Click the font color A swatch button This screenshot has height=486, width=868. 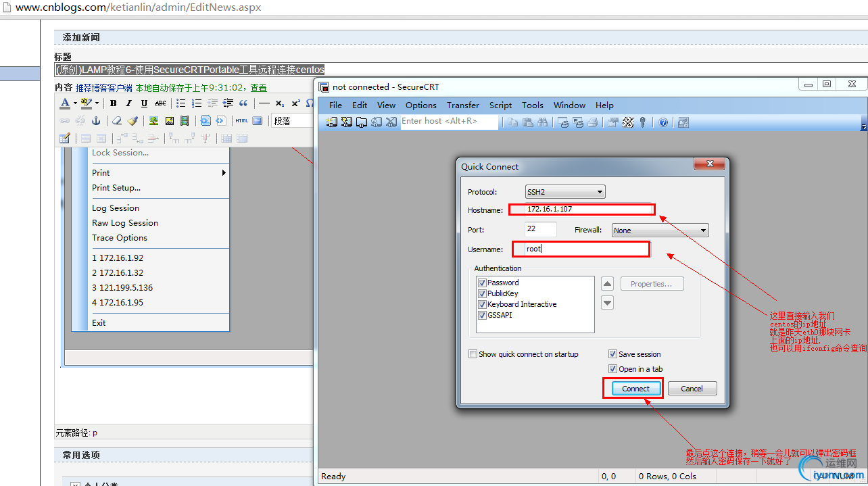click(65, 103)
